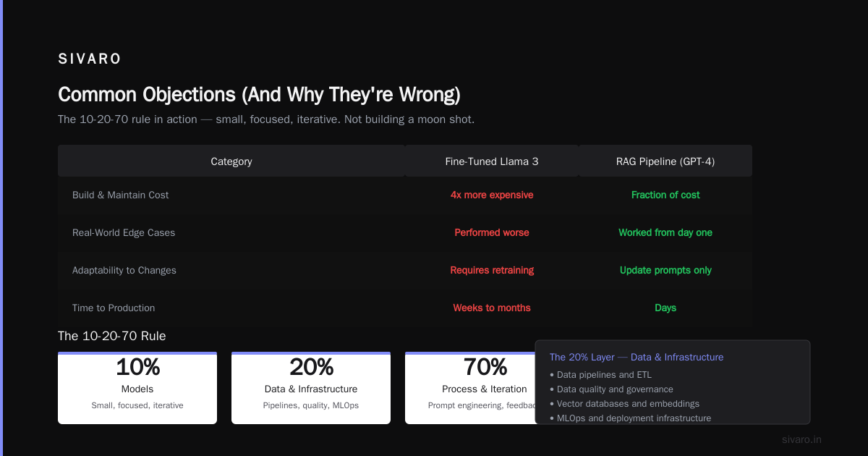Select the Real-World Edge Cases row label
Image resolution: width=868 pixels, height=456 pixels.
[124, 232]
